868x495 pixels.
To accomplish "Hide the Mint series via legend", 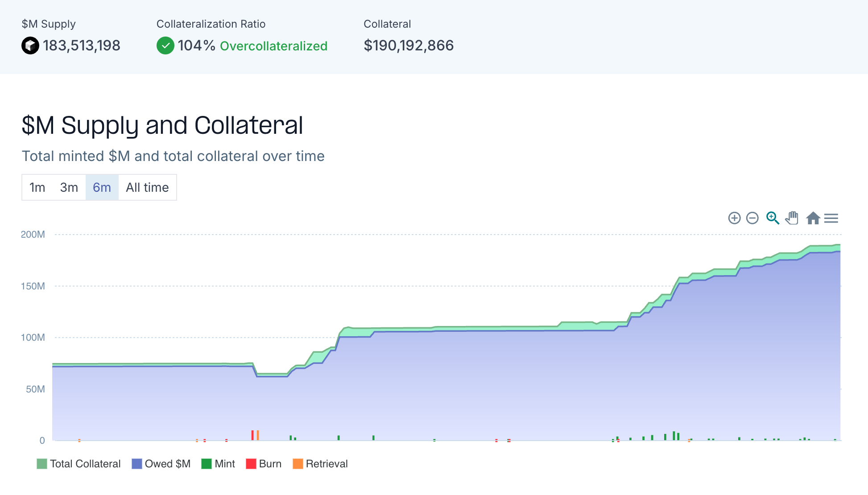I will [x=224, y=464].
